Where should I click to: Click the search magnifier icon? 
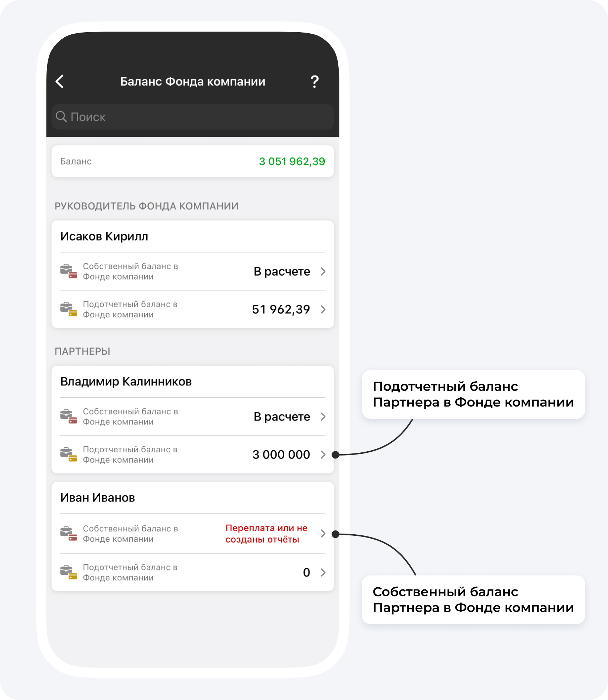pos(62,117)
